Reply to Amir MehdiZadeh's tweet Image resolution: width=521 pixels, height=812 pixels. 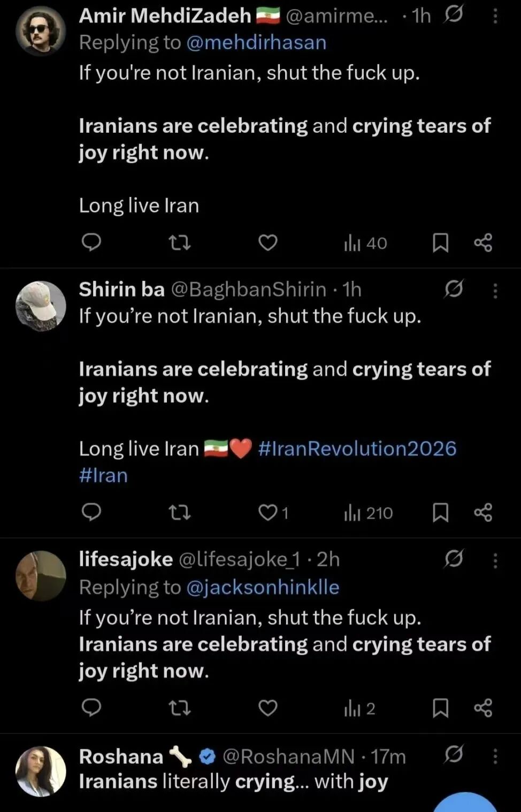point(91,243)
